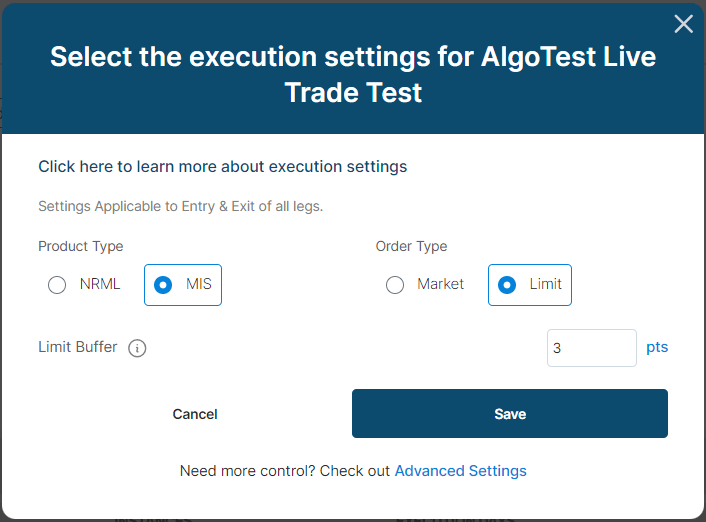The width and height of the screenshot is (706, 522).
Task: Click the 'Settings Applicable to Entry & Exit' note
Action: 180,207
